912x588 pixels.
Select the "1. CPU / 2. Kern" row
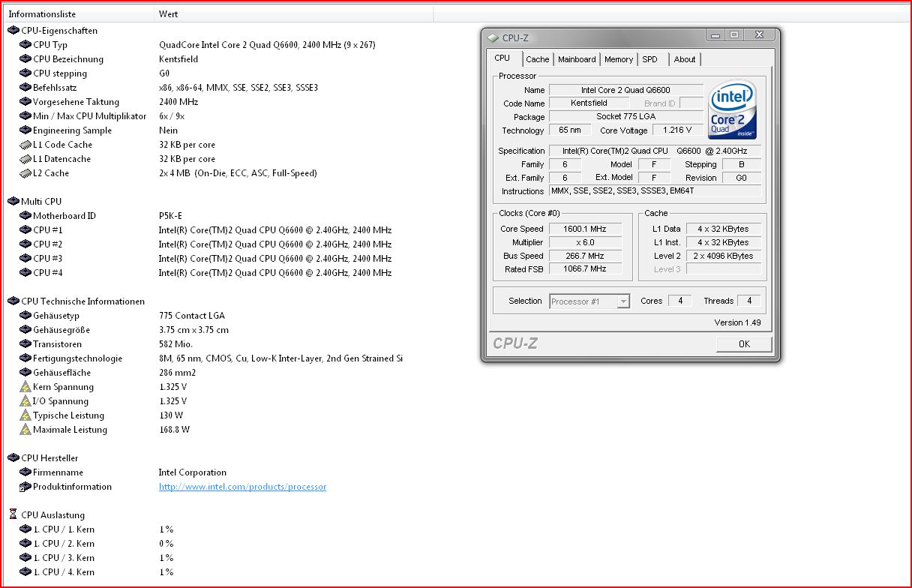point(64,544)
